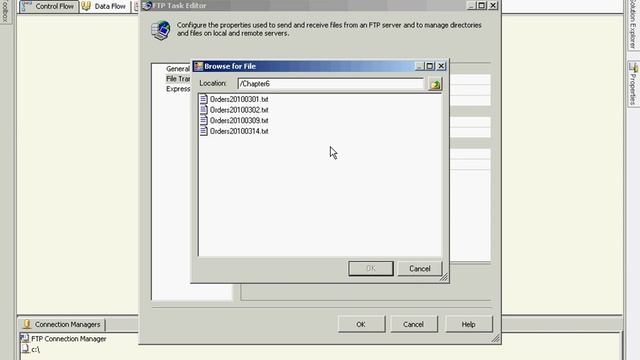Select Expressions page in FTP Task Editor

178,89
